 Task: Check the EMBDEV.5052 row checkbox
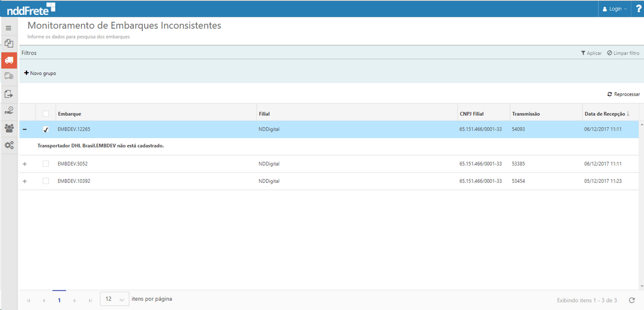point(46,164)
